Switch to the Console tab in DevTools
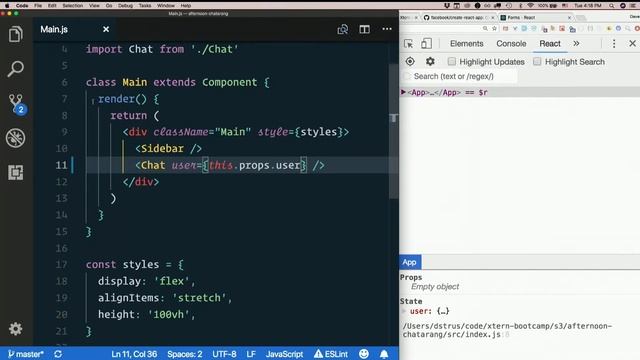This screenshot has height=360, width=640. coord(511,44)
